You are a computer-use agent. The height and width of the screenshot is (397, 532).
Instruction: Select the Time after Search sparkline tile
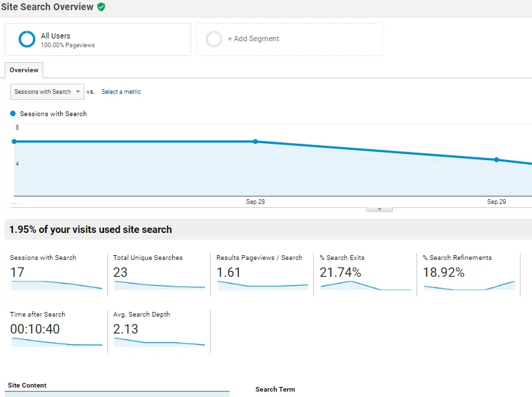point(56,331)
